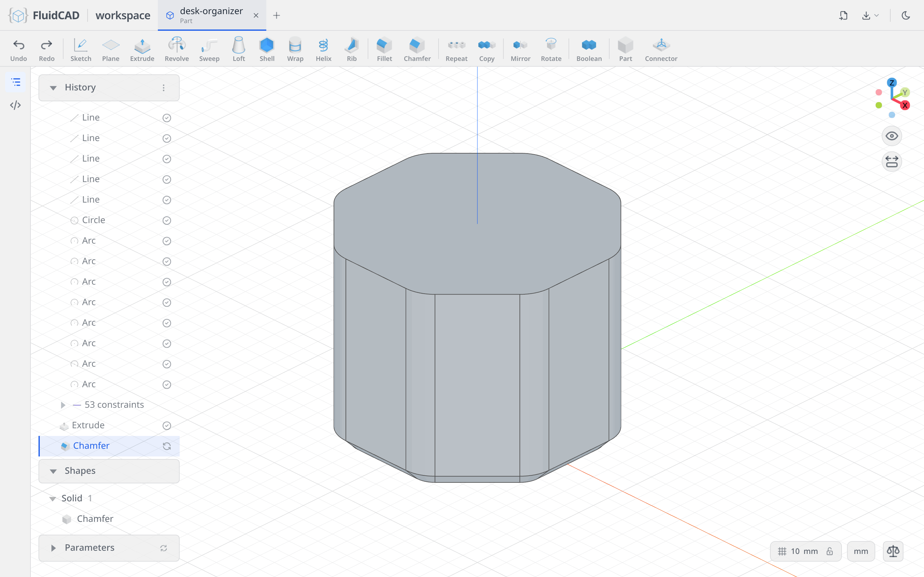
Task: Click the Mirror tool
Action: (x=520, y=49)
